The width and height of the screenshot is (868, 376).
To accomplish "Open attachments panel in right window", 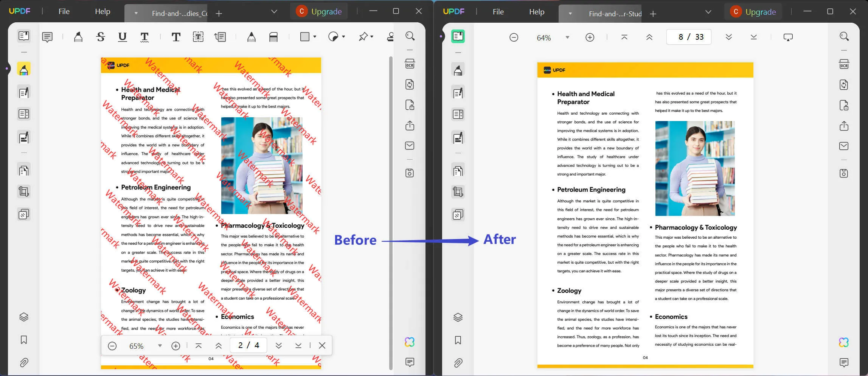I will (x=458, y=363).
